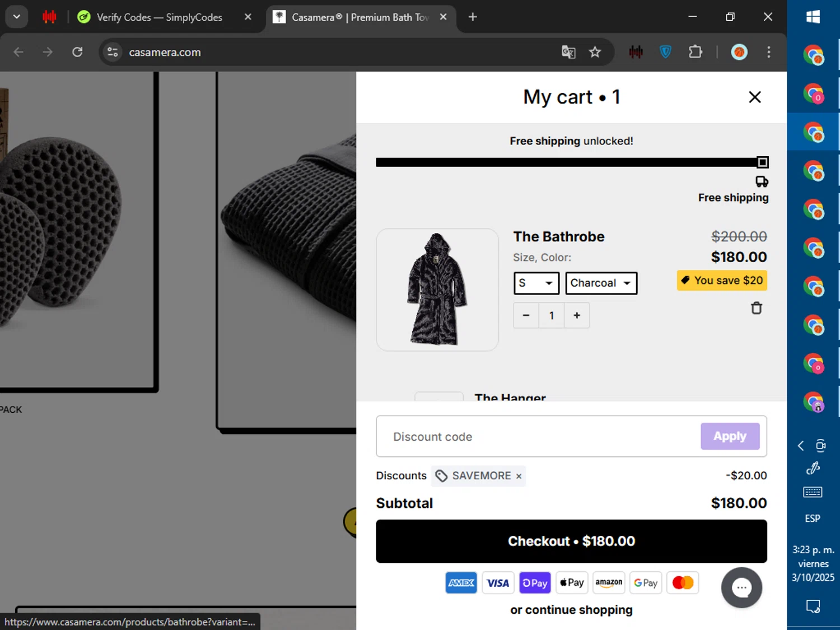
Task: Select the Amex payment icon
Action: coord(461,583)
